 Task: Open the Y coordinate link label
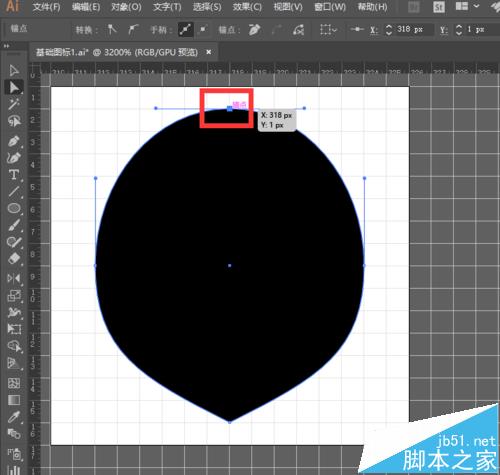tap(444, 30)
